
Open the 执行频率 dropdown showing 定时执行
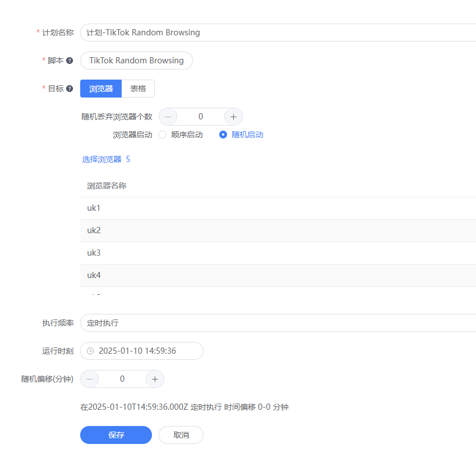pos(224,323)
